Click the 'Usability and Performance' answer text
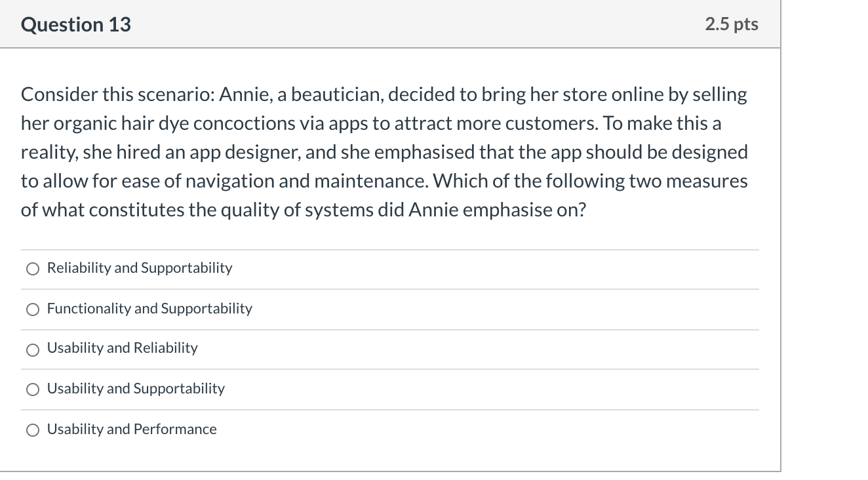Image resolution: width=868 pixels, height=480 pixels. coord(132,429)
